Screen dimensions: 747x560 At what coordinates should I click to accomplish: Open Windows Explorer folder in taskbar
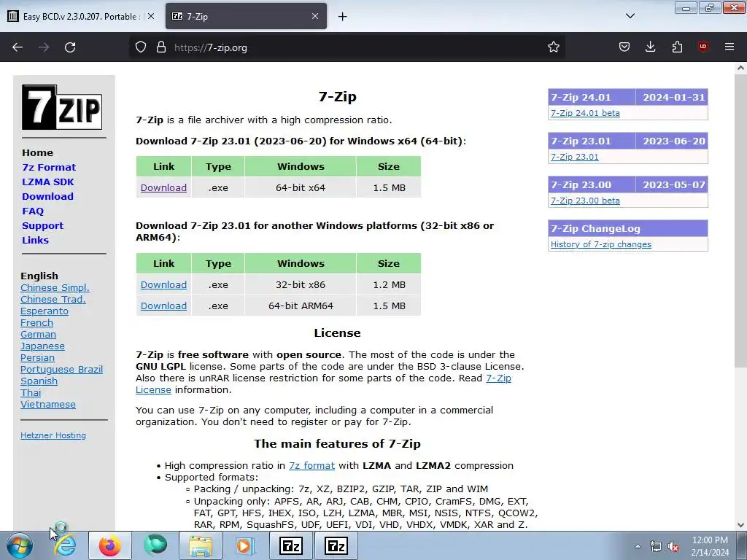click(201, 545)
